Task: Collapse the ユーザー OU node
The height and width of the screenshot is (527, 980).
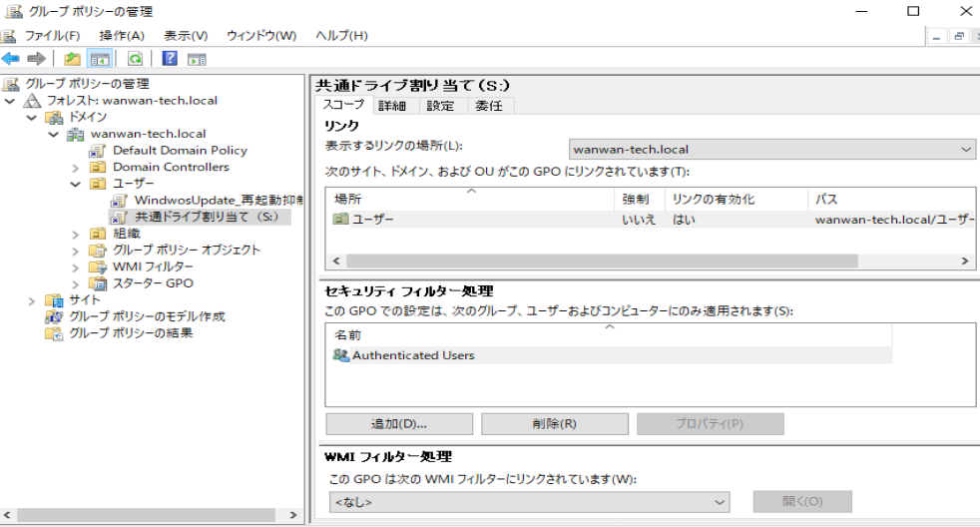Action: click(x=75, y=184)
